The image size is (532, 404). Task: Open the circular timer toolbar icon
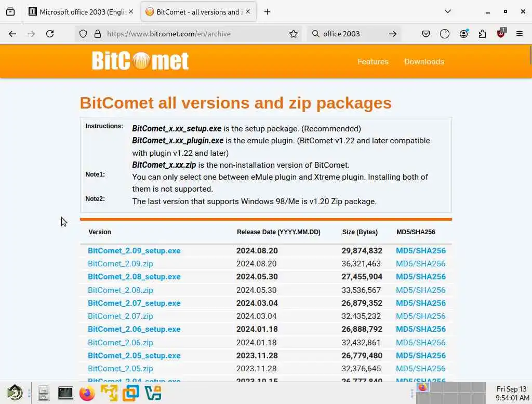(445, 34)
